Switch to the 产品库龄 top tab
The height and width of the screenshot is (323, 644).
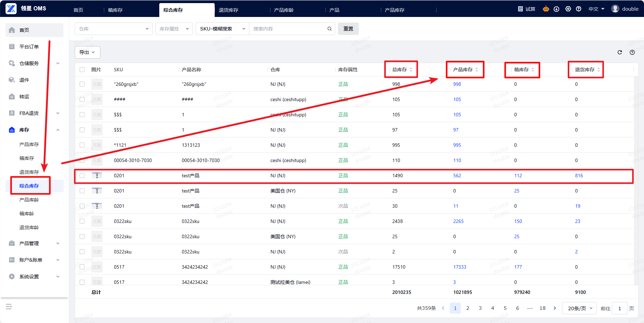tap(284, 10)
